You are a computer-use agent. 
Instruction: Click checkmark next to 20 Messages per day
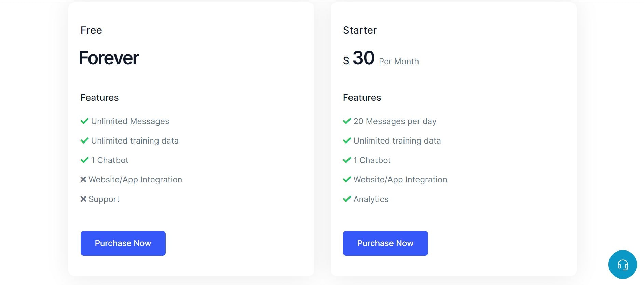[x=347, y=121]
